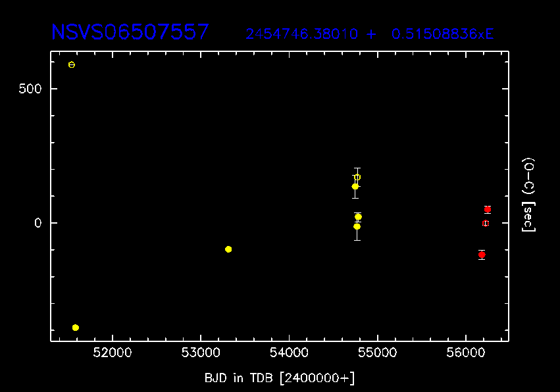Click the rotated [sec] (C-O) axis label
The height and width of the screenshot is (392, 560).
[x=528, y=195]
